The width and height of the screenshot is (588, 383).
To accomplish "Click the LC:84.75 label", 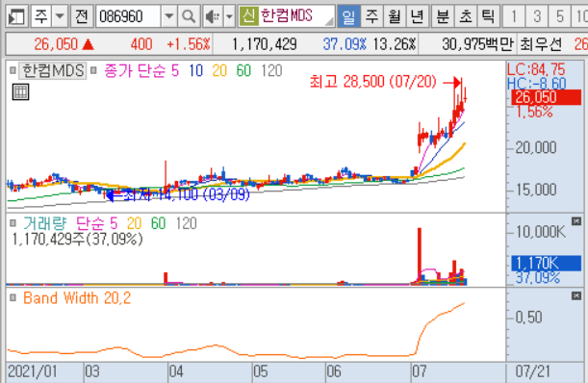I will coord(535,69).
